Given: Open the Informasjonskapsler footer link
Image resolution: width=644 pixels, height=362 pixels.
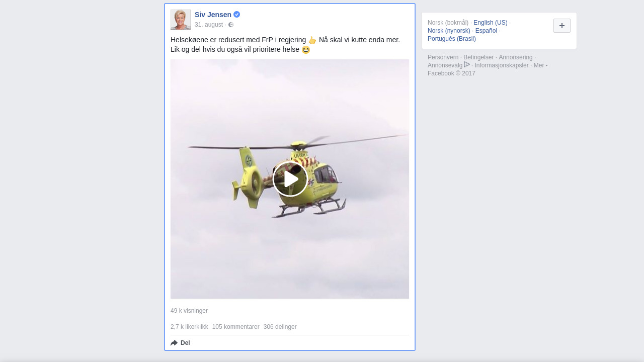Looking at the screenshot, I should point(501,65).
